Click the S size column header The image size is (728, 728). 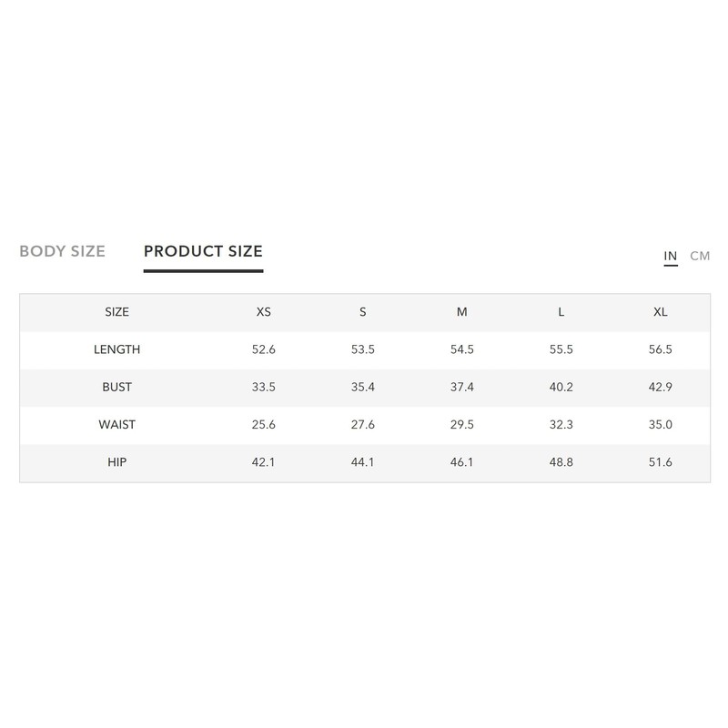click(x=362, y=312)
